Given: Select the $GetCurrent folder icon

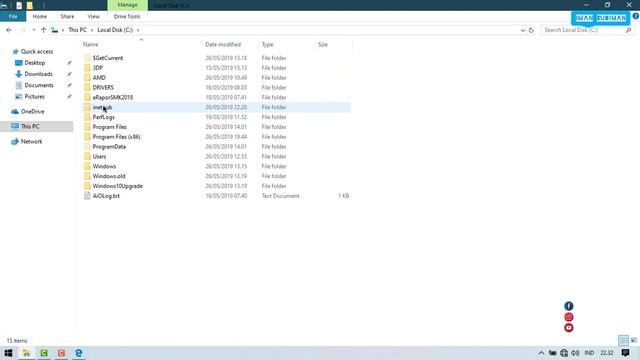Looking at the screenshot, I should click(87, 58).
